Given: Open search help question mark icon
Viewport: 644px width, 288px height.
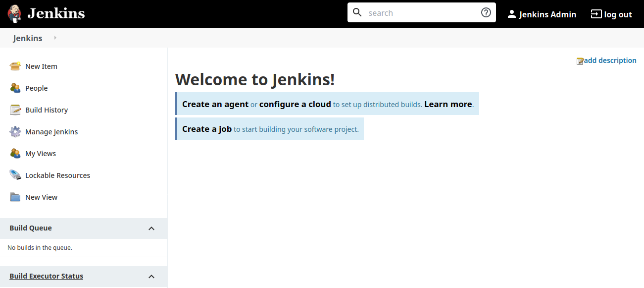Looking at the screenshot, I should (x=486, y=12).
